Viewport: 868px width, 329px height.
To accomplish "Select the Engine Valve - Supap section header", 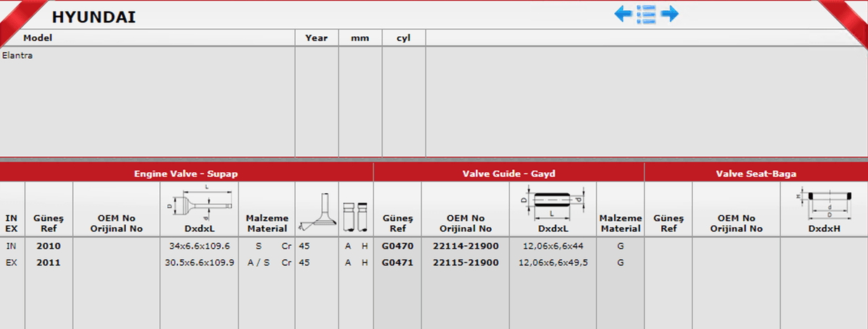I will pyautogui.click(x=186, y=174).
